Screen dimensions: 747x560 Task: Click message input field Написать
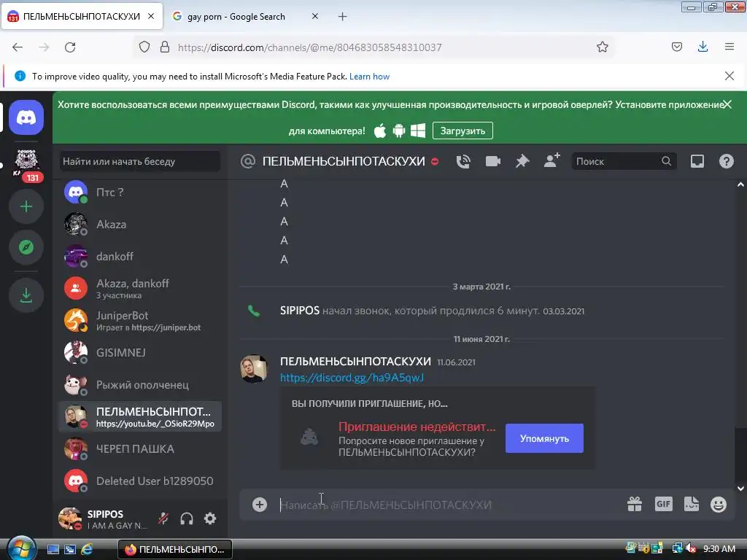pyautogui.click(x=448, y=505)
